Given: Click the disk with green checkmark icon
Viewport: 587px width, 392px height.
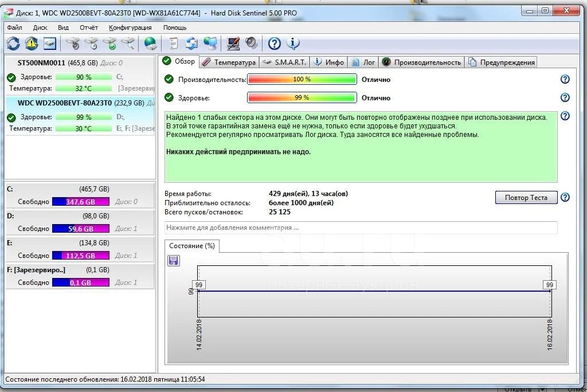Looking at the screenshot, I should [110, 44].
